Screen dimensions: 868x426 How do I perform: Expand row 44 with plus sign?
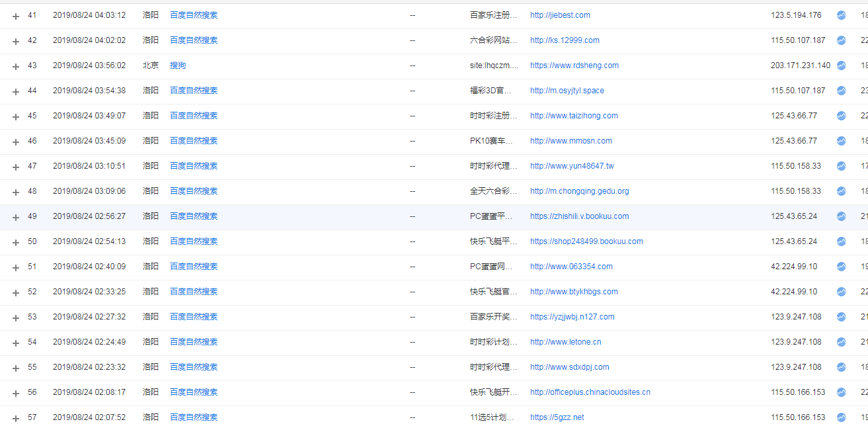coord(16,91)
